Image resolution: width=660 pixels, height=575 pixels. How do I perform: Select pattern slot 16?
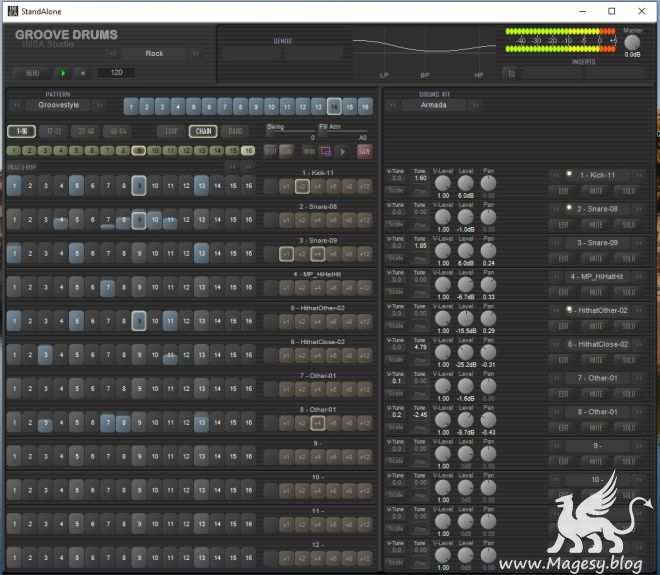[x=365, y=106]
